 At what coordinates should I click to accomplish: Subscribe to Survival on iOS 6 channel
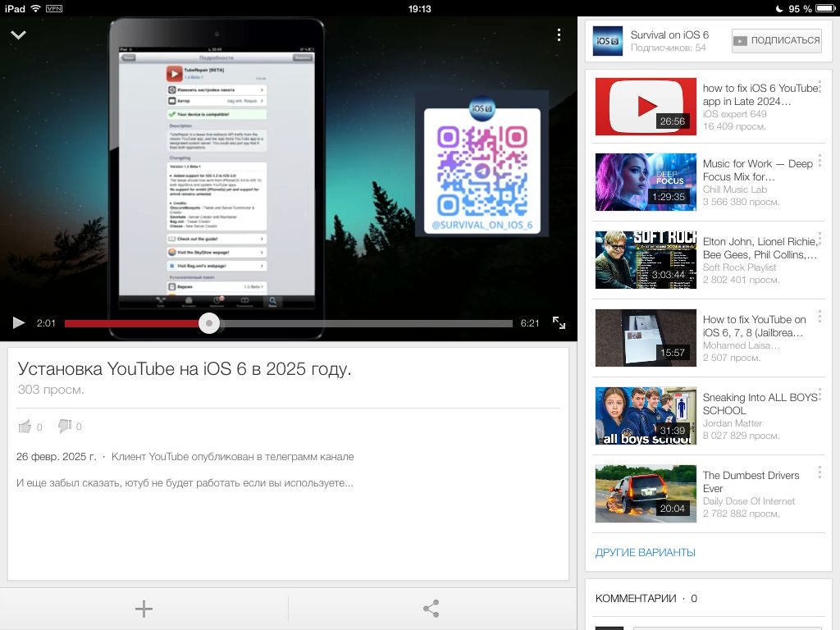pyautogui.click(x=776, y=41)
